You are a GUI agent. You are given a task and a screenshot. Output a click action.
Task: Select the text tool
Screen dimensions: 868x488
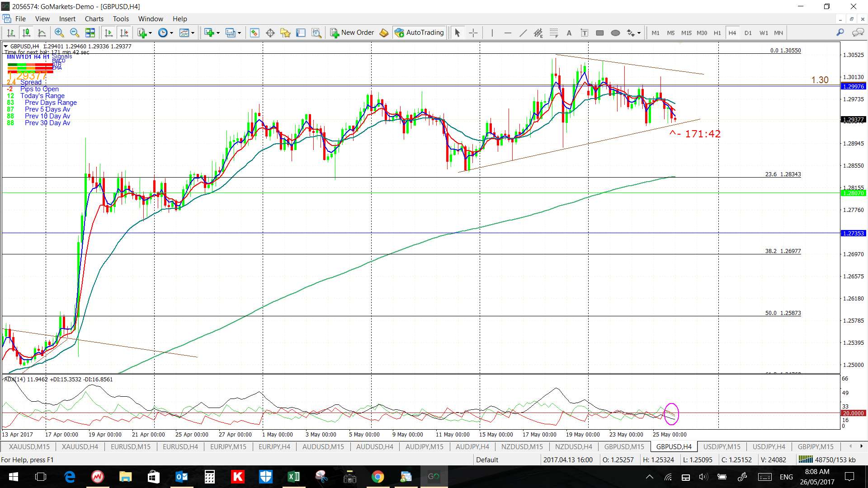point(569,33)
